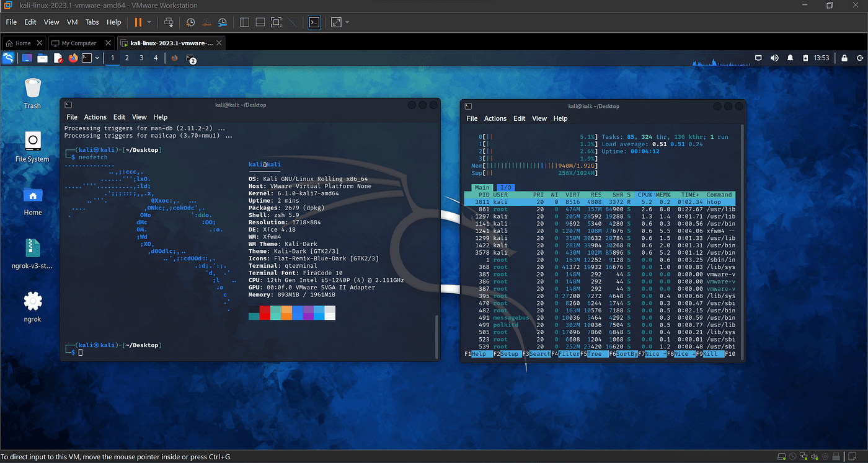
Task: Open the Snapshot Manager in VMware toolbar
Action: [222, 22]
